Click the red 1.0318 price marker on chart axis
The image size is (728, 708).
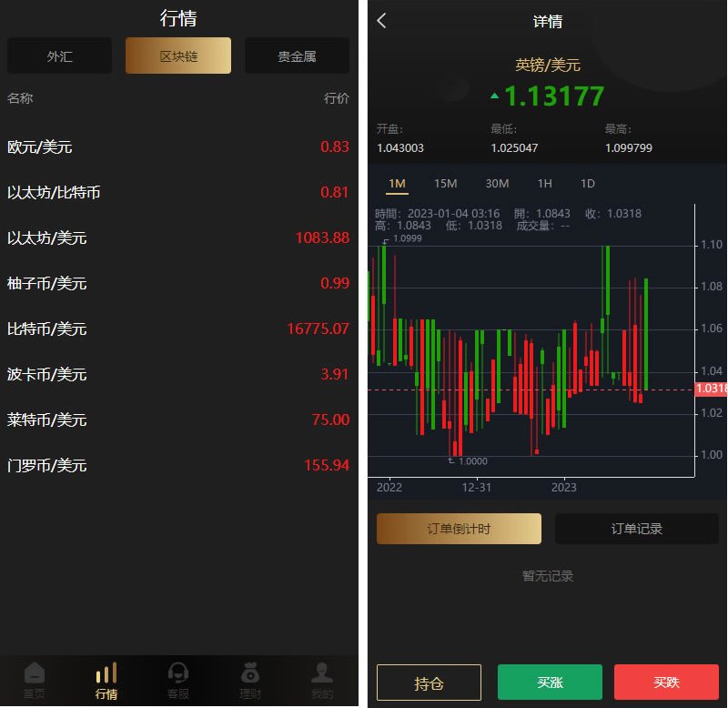[712, 389]
